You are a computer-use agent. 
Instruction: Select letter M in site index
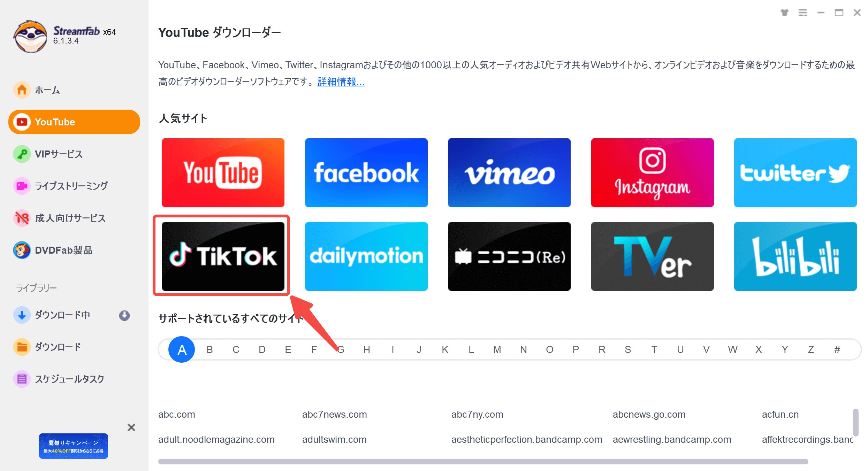[497, 349]
